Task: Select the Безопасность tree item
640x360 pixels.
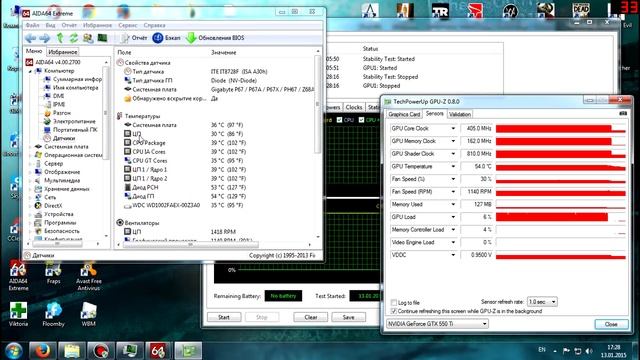Action: [61, 231]
